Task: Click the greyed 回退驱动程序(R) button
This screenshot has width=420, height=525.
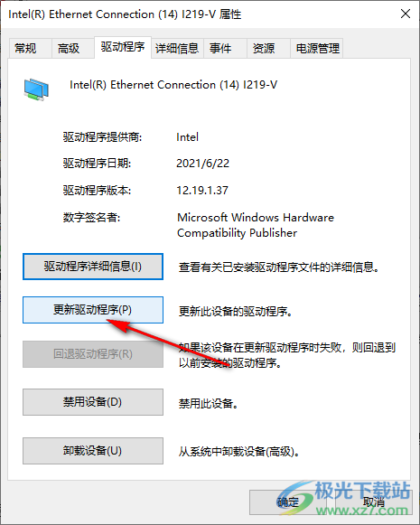Action: (x=93, y=354)
